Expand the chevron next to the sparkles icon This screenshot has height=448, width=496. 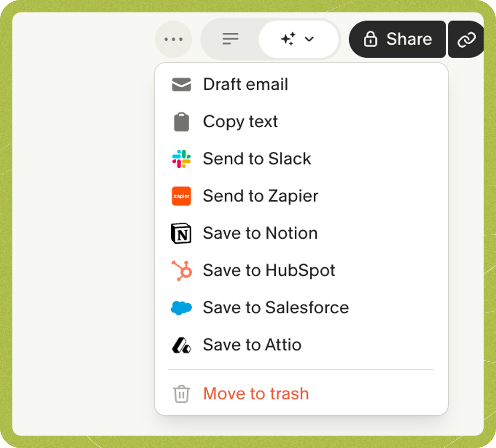(309, 39)
